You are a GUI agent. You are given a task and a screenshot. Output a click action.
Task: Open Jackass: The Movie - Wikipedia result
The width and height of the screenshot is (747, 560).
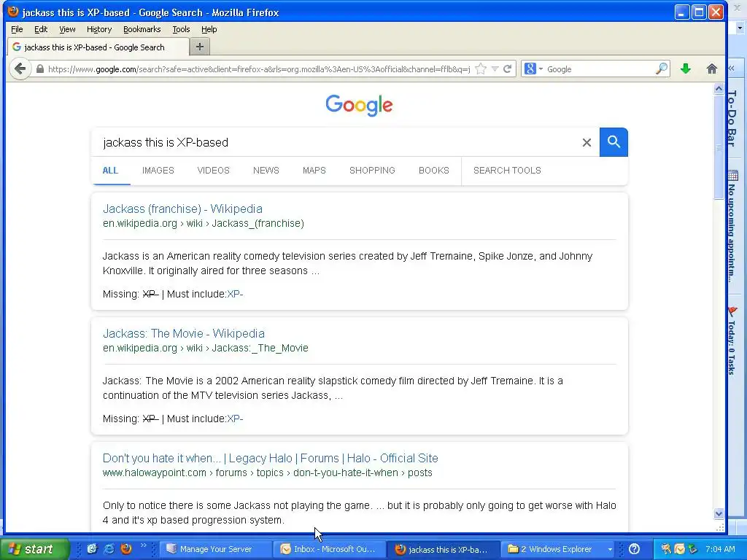tap(183, 333)
